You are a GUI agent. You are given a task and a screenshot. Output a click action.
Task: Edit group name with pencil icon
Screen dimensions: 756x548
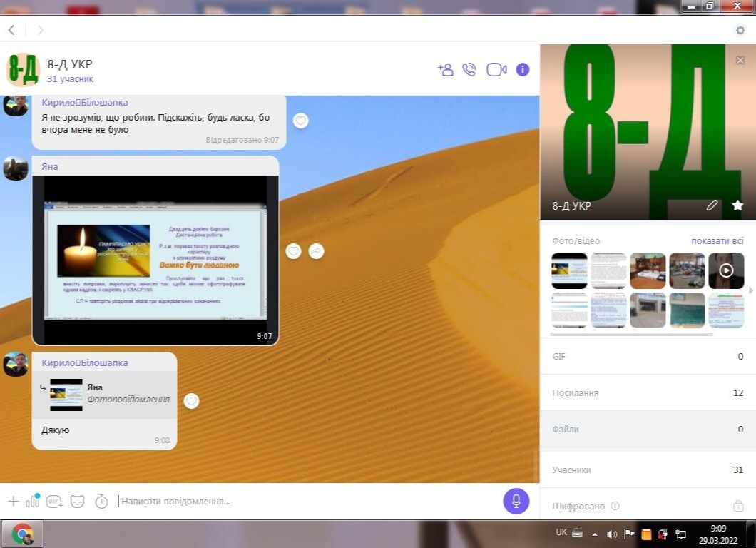pos(712,205)
